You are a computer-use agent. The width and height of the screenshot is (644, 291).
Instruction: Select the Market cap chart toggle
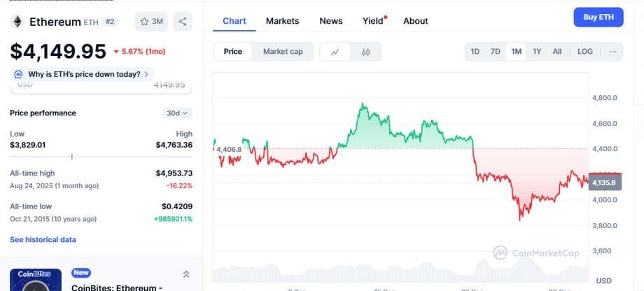coord(283,52)
